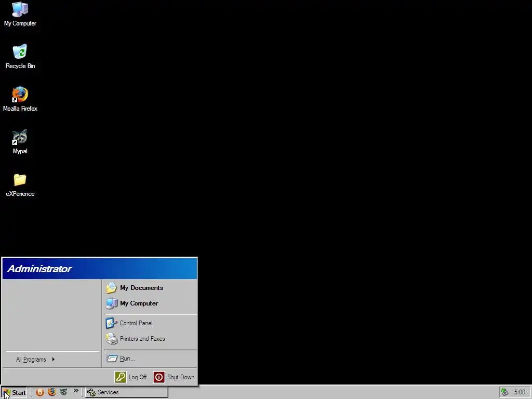Launch Mypal raccoon from quick launch
The width and height of the screenshot is (532, 399).
pyautogui.click(x=63, y=392)
